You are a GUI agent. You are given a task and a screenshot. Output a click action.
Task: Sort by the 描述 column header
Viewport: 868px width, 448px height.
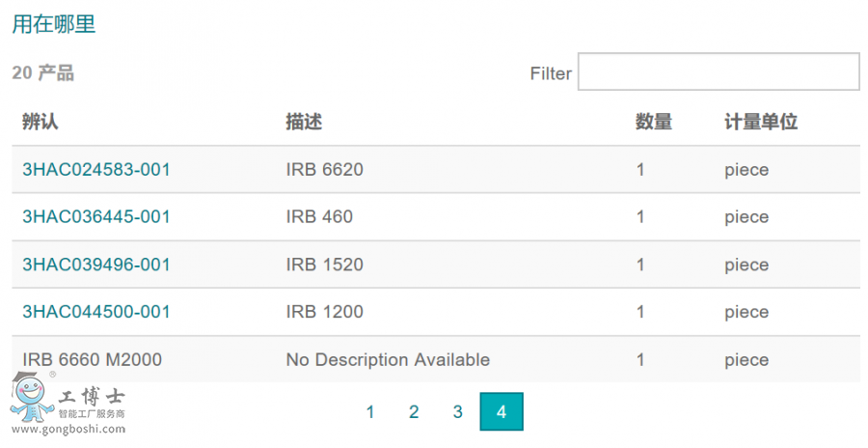[304, 123]
